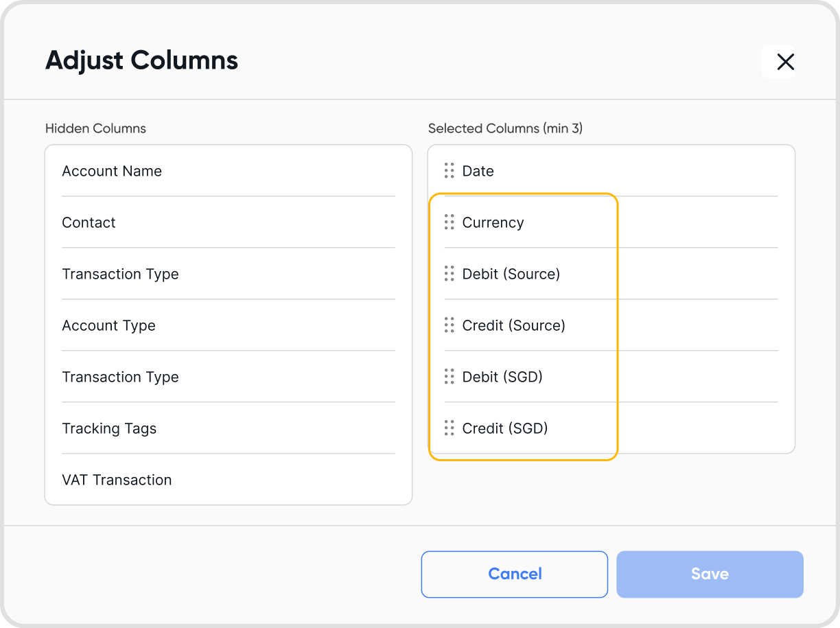This screenshot has height=628, width=840.
Task: Select the Debit (SGD) column label
Action: coord(502,377)
